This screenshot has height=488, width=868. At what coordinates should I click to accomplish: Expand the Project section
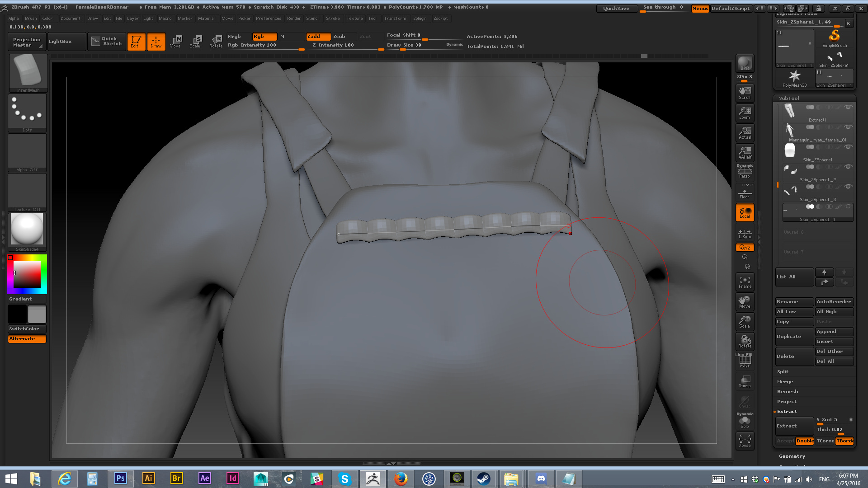coord(787,401)
